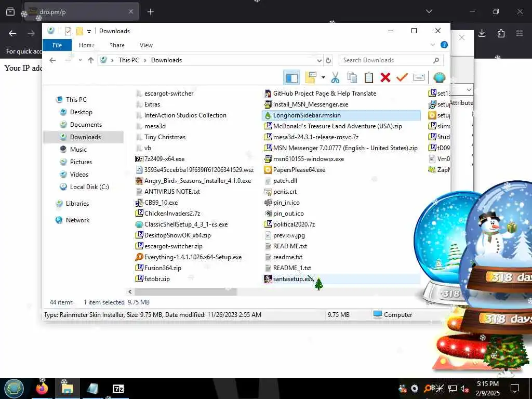
Task: Open browser hamburger menu
Action: tap(520, 33)
